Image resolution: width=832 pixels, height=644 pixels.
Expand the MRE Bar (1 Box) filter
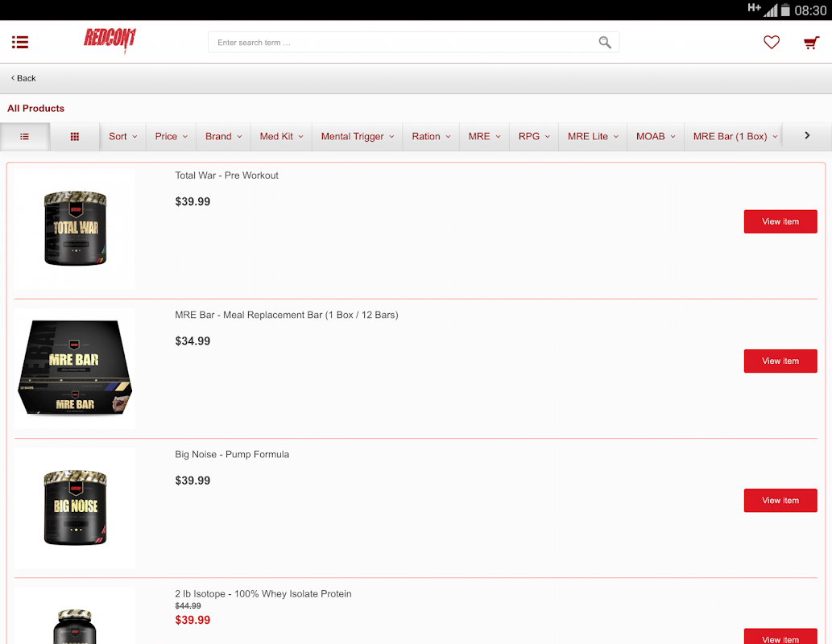(x=735, y=137)
